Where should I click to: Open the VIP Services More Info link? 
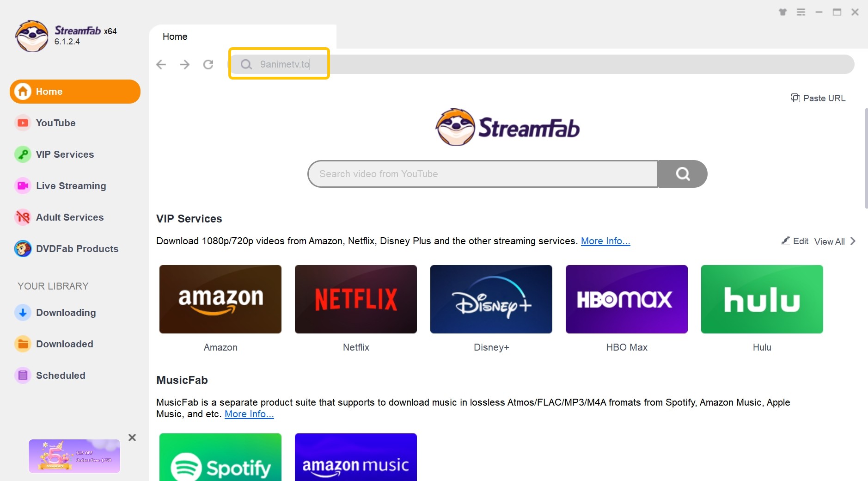(x=605, y=241)
